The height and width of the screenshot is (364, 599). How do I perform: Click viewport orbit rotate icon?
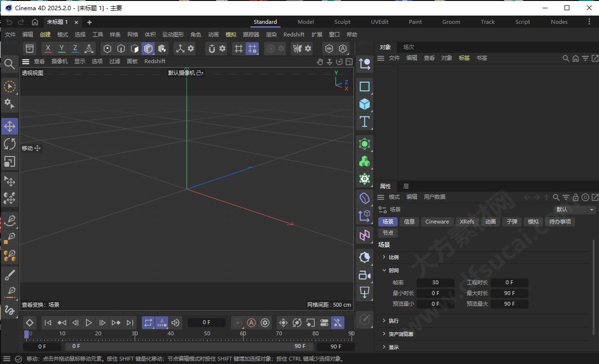pyautogui.click(x=339, y=61)
